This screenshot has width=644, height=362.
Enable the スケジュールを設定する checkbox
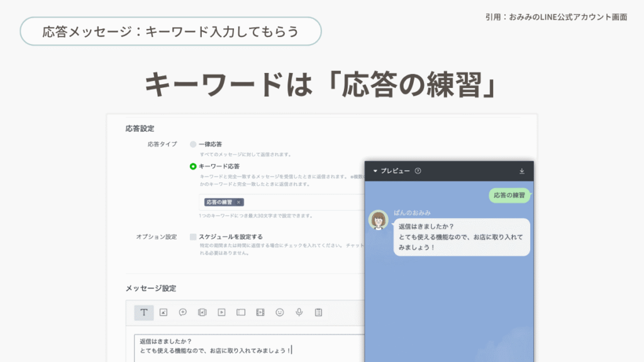(x=193, y=237)
